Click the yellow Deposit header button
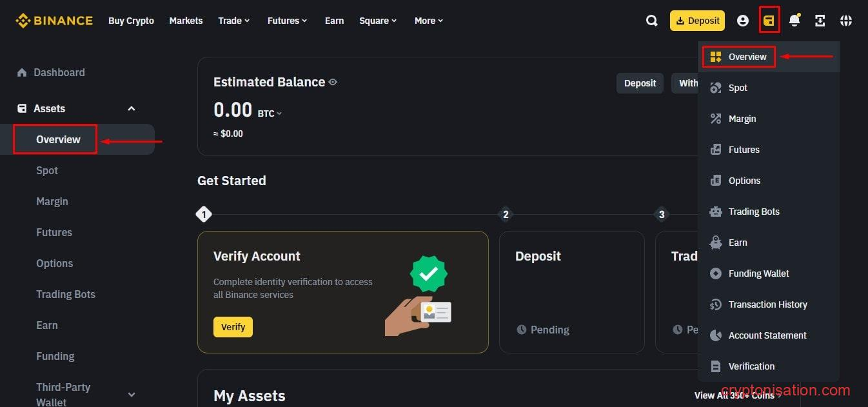Image resolution: width=868 pixels, height=407 pixels. [x=697, y=21]
